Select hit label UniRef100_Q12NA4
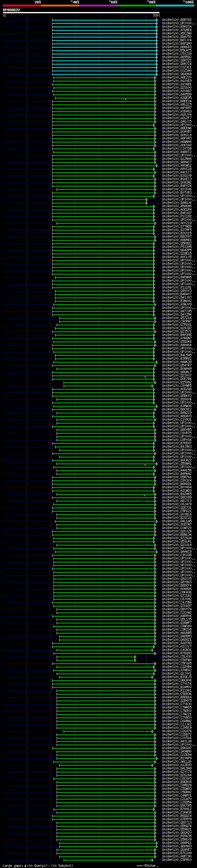 (176, 159)
